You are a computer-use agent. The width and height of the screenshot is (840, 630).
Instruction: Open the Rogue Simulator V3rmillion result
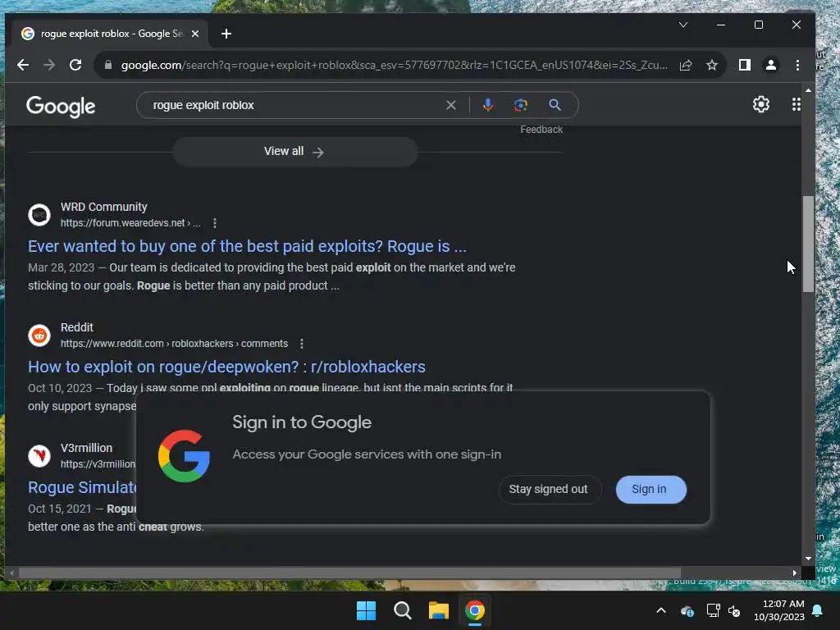click(82, 487)
